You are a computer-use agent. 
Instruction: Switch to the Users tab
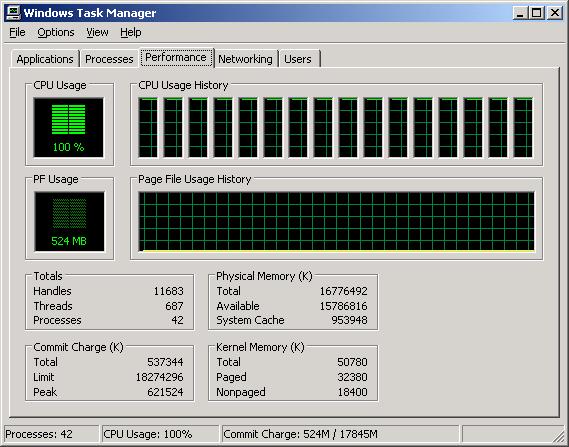(x=298, y=59)
